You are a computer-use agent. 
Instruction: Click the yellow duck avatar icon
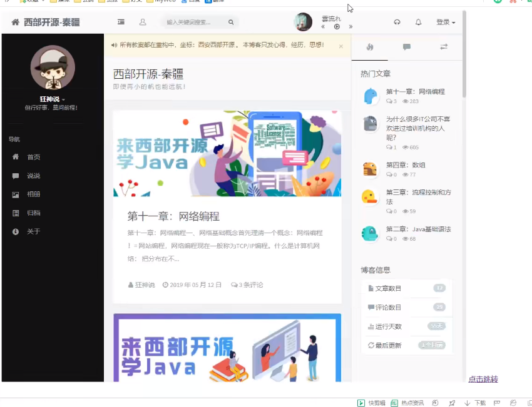coord(370,196)
